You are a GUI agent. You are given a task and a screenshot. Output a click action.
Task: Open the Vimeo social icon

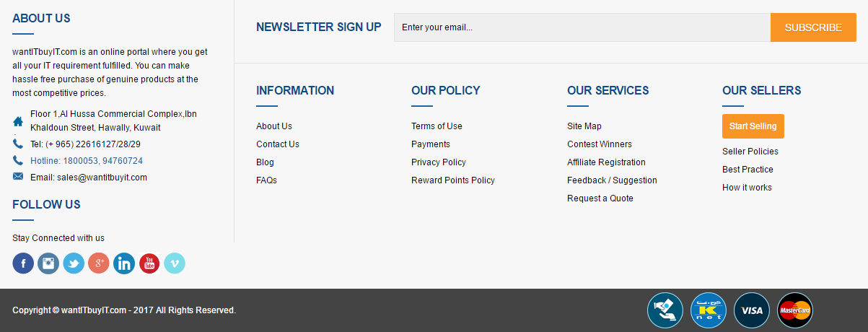[175, 263]
